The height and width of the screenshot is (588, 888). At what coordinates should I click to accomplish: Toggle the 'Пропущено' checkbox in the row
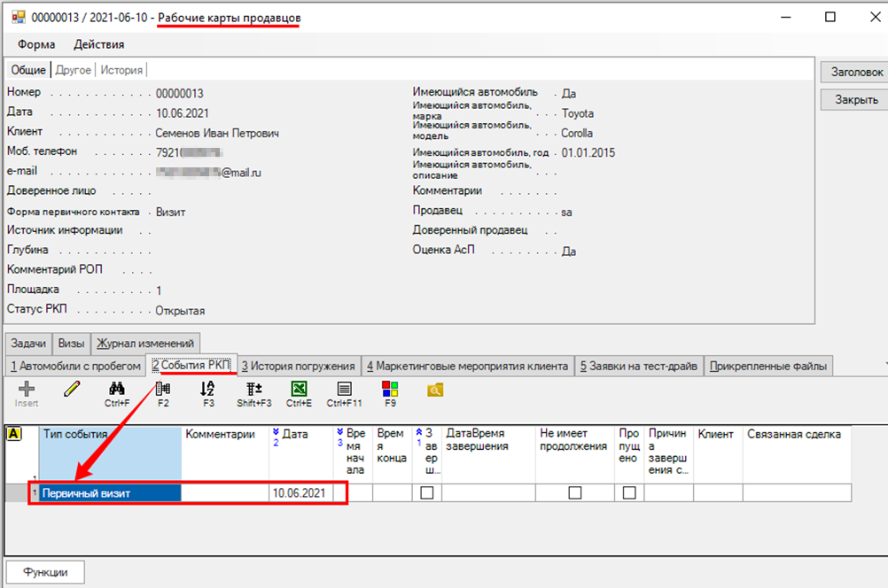[x=629, y=493]
